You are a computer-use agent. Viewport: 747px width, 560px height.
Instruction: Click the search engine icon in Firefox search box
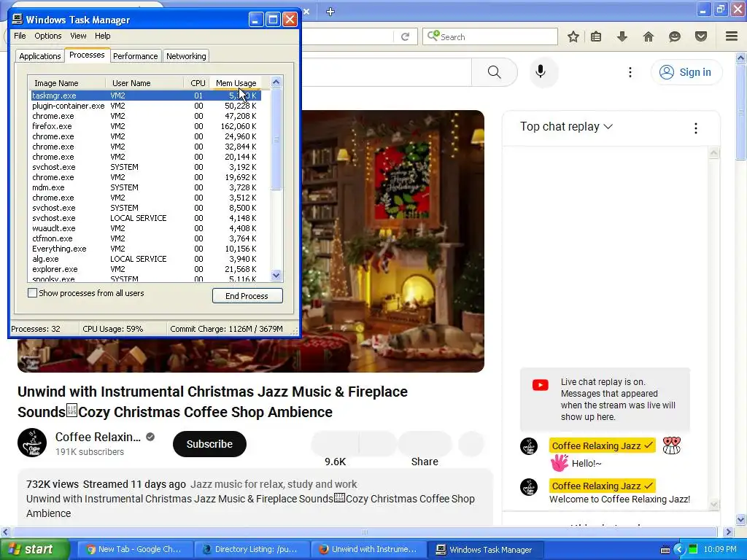click(433, 36)
